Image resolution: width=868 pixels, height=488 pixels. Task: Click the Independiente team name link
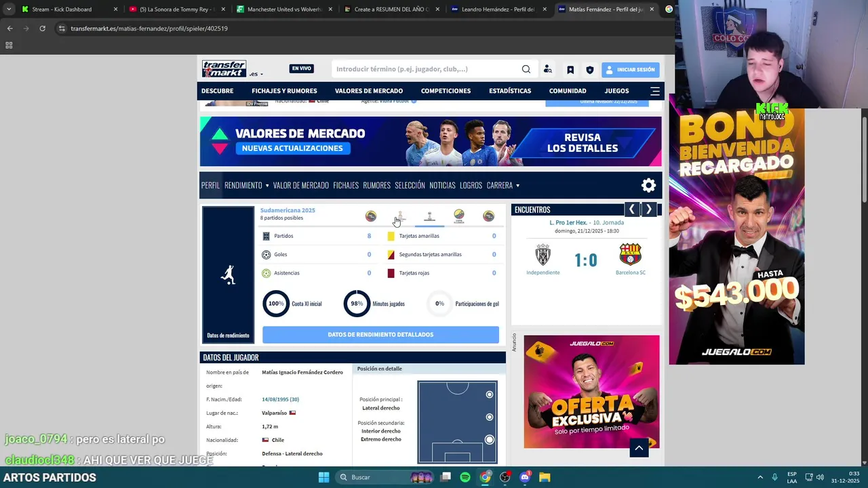(543, 272)
